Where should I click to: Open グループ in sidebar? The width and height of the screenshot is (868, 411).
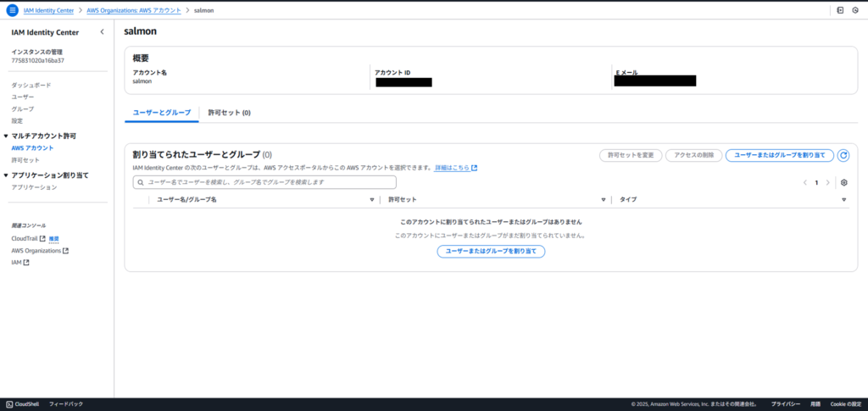(x=23, y=109)
